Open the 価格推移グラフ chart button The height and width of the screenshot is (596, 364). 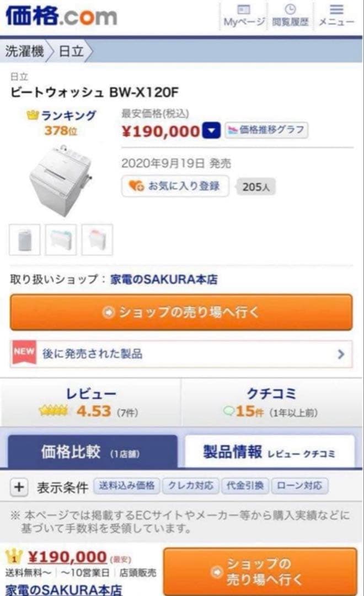coord(266,131)
